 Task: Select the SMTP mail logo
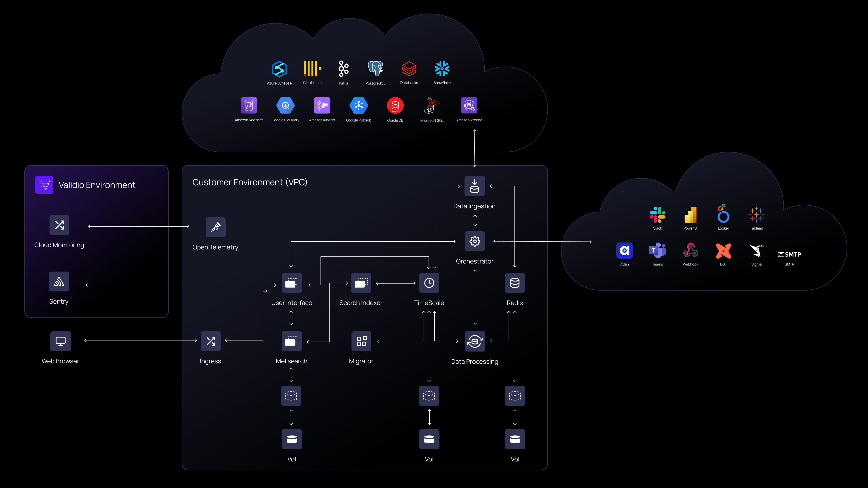coord(790,254)
